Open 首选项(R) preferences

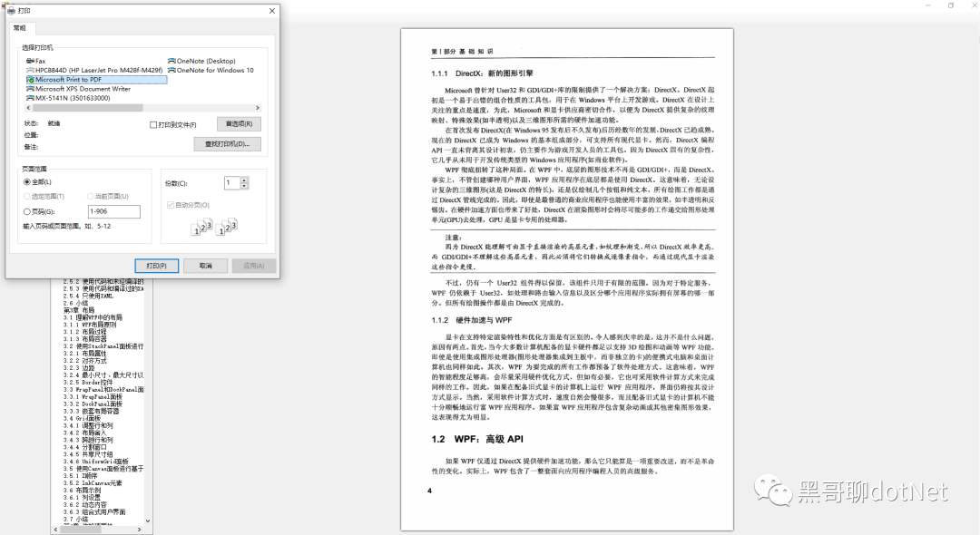pyautogui.click(x=239, y=123)
